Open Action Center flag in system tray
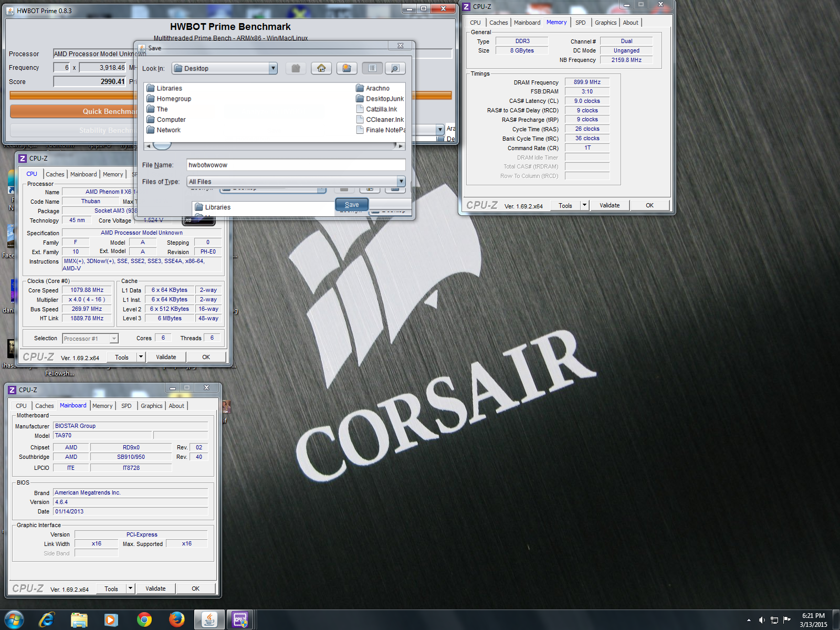 [787, 620]
